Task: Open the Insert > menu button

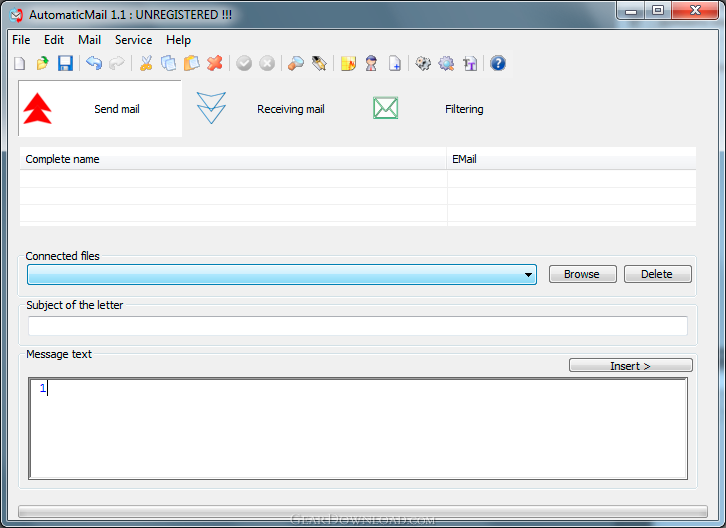Action: pos(631,365)
